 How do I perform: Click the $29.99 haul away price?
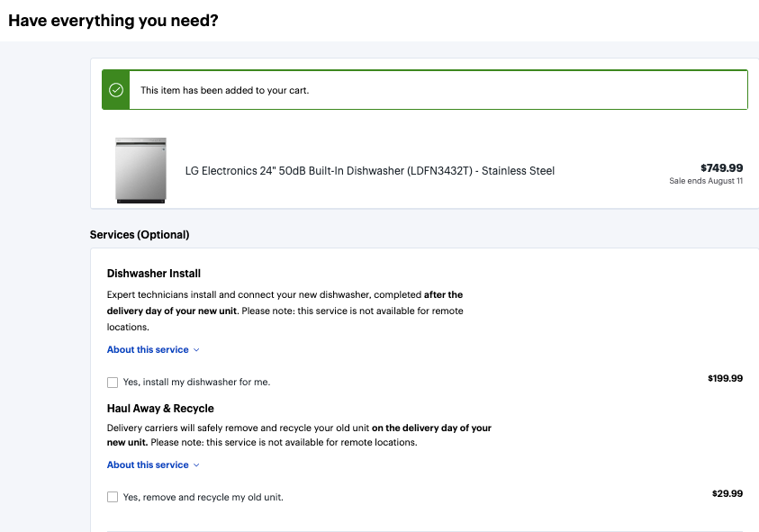[x=727, y=493]
